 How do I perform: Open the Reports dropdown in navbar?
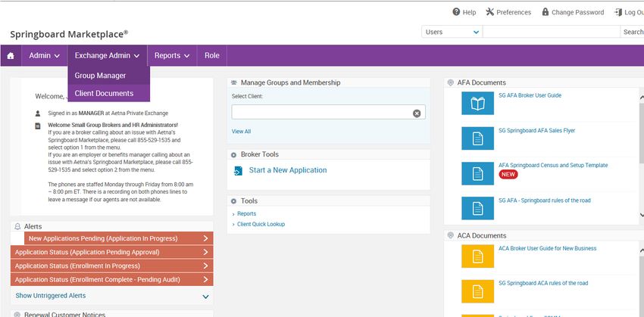172,56
